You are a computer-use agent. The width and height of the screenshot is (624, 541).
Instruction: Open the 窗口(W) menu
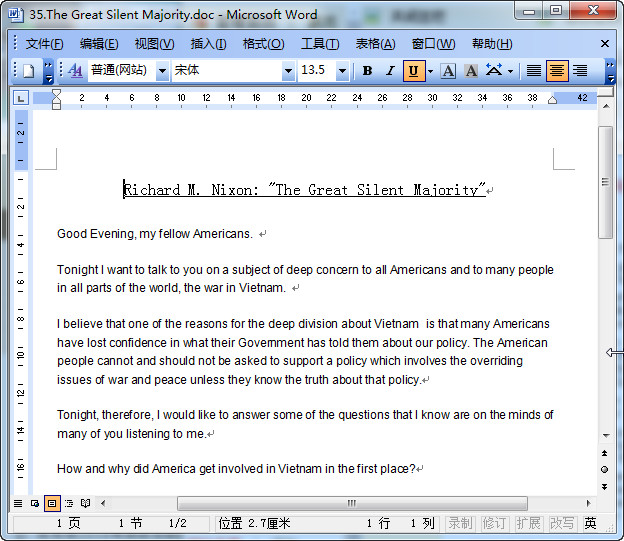click(x=433, y=43)
